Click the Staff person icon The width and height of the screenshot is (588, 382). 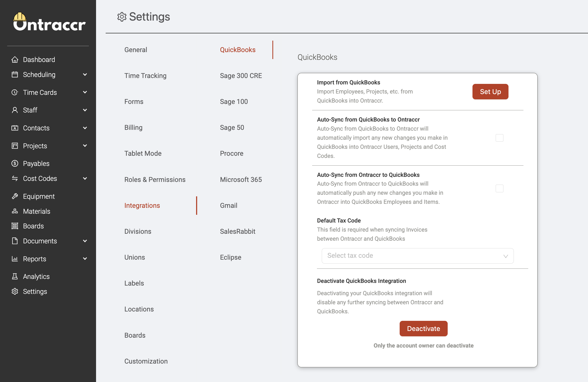point(15,110)
